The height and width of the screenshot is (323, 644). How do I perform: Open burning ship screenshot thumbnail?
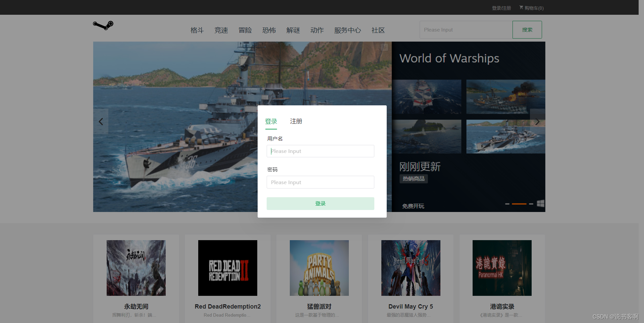click(505, 97)
